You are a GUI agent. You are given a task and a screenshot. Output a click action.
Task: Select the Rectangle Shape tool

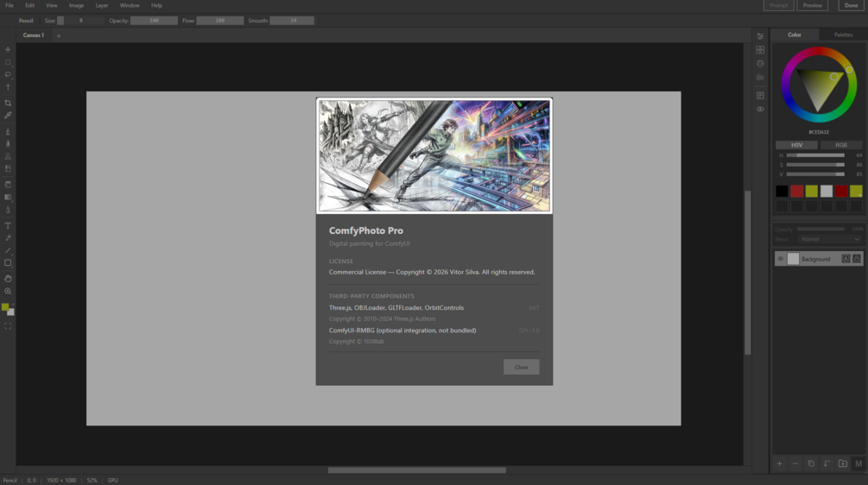click(8, 263)
